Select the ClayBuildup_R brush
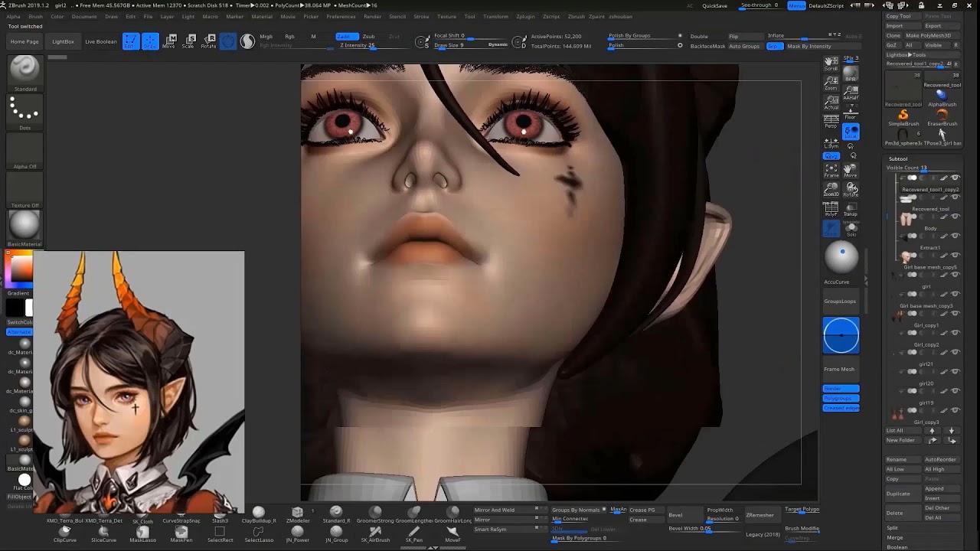980x551 pixels. tap(259, 514)
